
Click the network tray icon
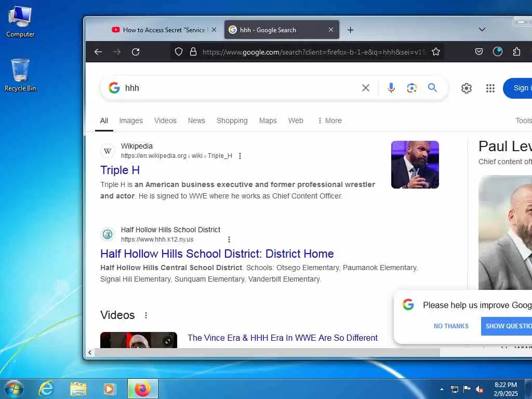tap(454, 390)
